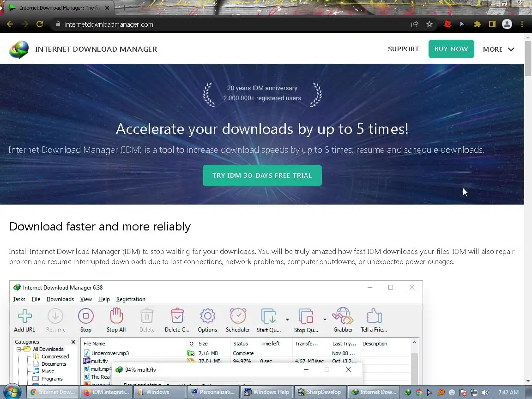Click the Stop icon in IDM toolbar
Image resolution: width=532 pixels, height=399 pixels.
[86, 316]
